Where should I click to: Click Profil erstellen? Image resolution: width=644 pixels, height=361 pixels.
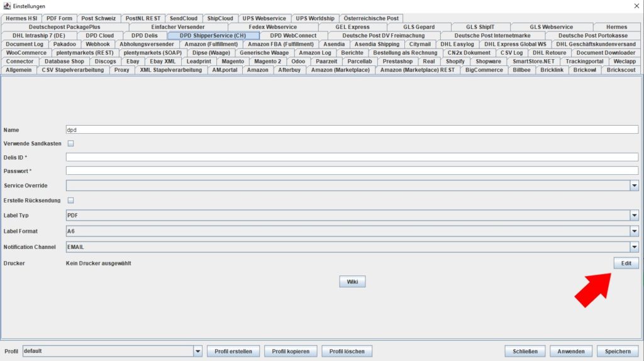233,351
